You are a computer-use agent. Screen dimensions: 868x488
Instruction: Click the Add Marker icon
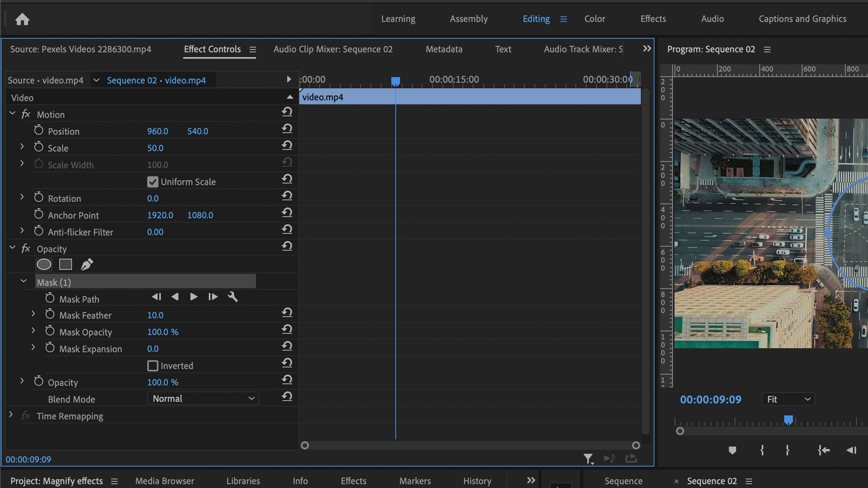tap(732, 450)
